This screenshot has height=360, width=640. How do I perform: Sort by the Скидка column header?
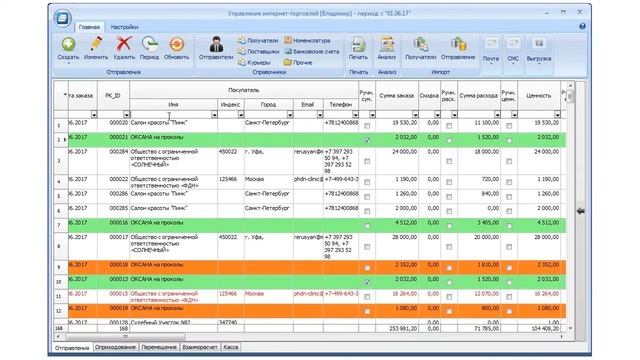pyautogui.click(x=429, y=96)
